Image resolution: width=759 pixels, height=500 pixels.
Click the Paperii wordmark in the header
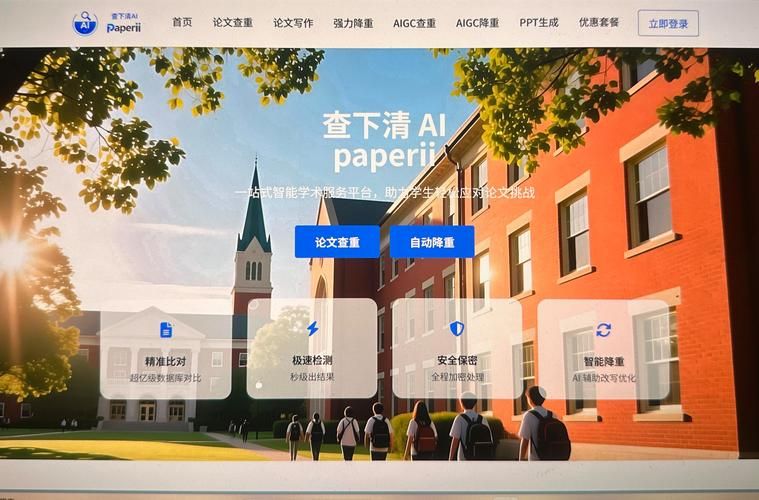pos(124,28)
